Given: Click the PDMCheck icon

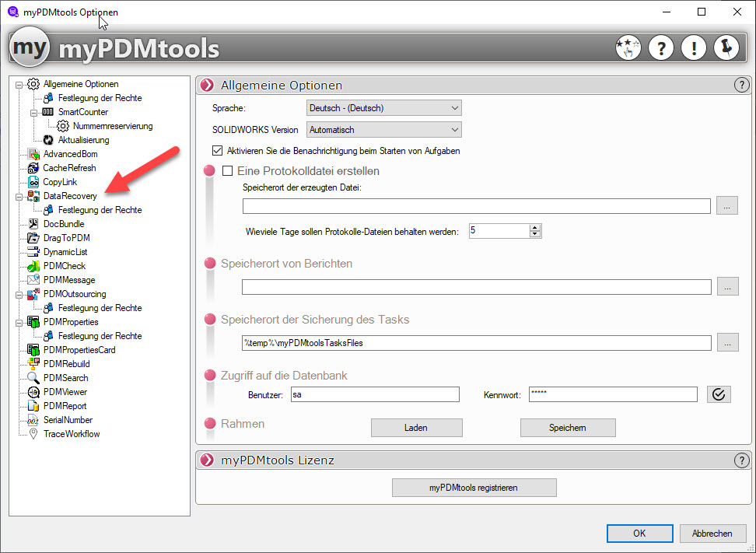Looking at the screenshot, I should point(33,266).
